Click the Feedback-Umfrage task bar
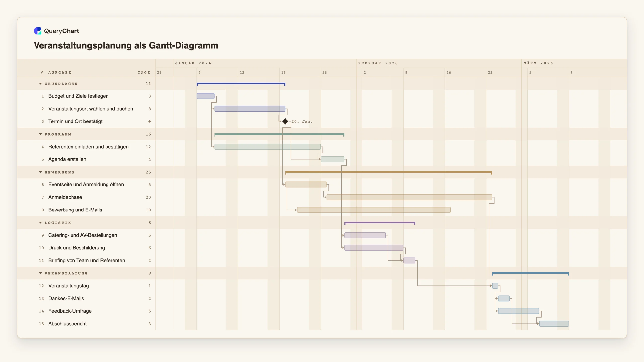The image size is (644, 362). coord(518,311)
